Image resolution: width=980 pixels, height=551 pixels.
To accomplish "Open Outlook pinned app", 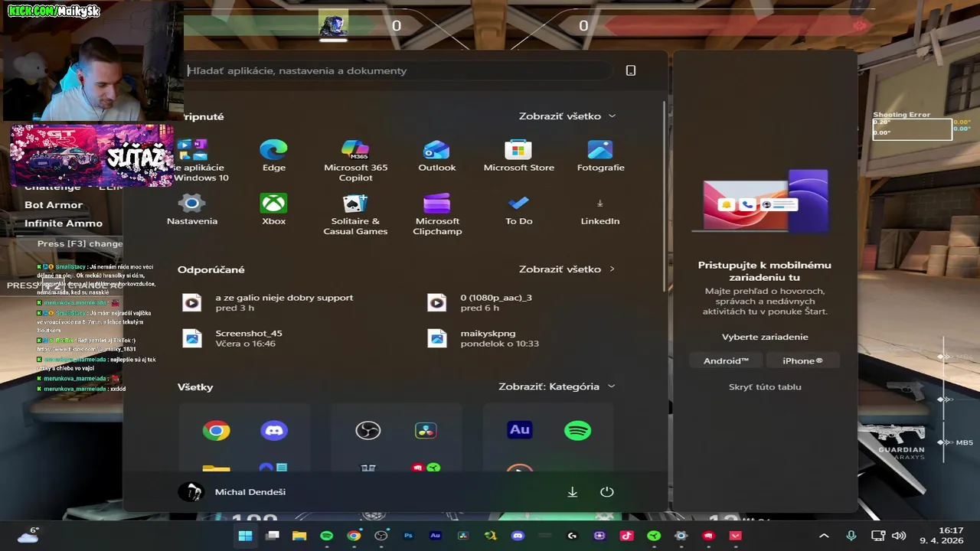I will [436, 156].
